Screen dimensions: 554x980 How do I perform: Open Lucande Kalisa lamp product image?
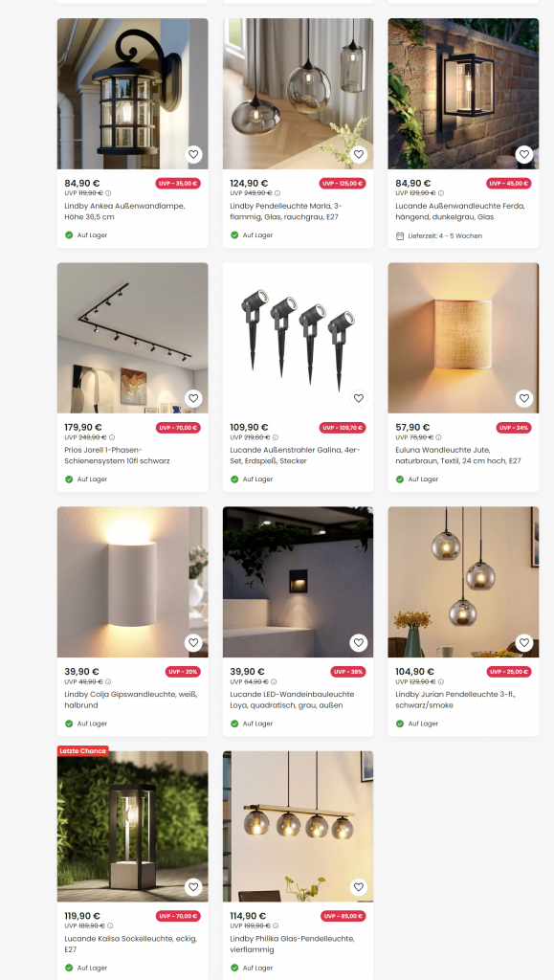(132, 826)
